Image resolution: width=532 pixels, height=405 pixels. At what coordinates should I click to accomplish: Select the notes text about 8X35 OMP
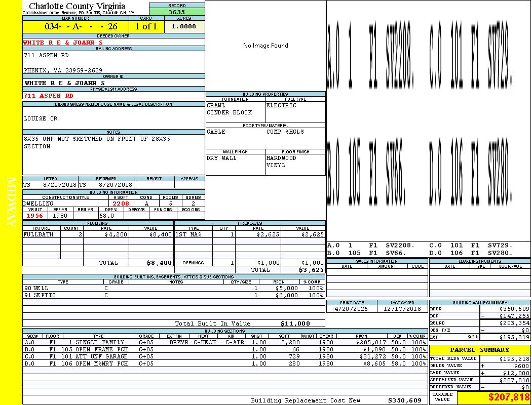click(x=97, y=142)
